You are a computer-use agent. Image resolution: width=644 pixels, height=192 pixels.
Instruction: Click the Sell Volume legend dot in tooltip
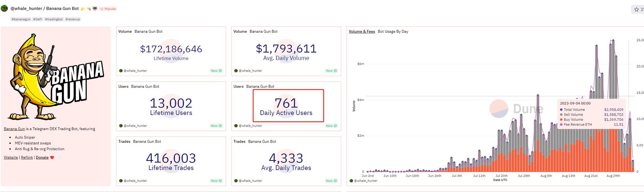(561, 115)
